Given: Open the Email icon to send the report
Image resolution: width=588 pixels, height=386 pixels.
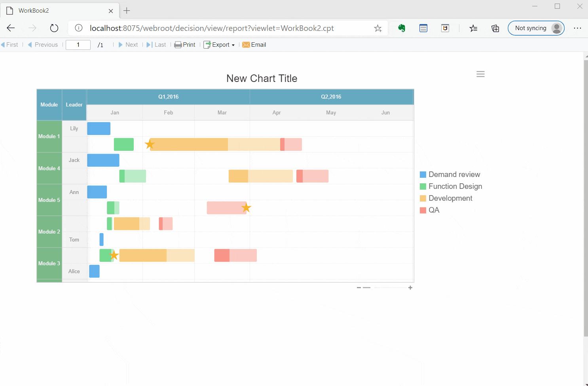Looking at the screenshot, I should click(x=247, y=44).
